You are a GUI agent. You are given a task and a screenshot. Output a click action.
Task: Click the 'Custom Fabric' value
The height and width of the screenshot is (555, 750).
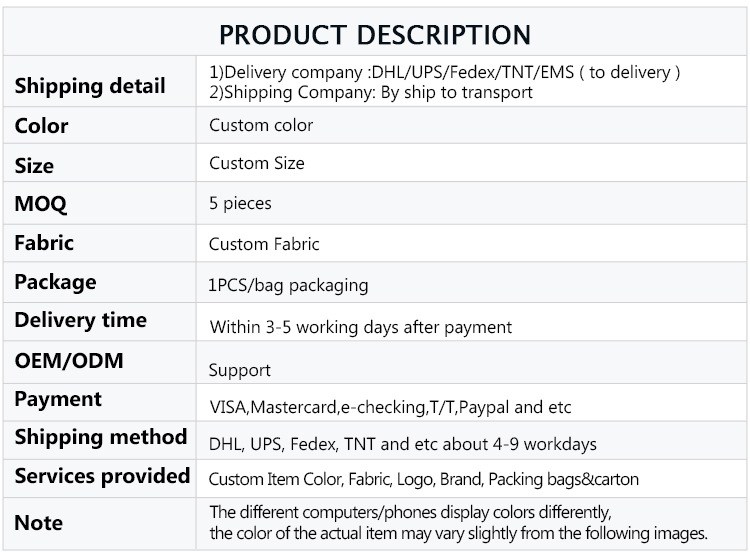(x=264, y=244)
